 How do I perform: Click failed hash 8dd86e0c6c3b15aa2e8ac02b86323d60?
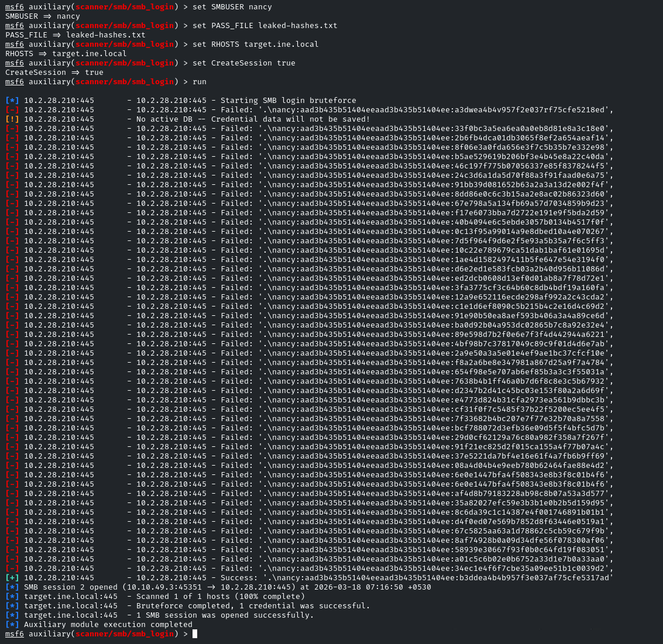pyautogui.click(x=530, y=194)
